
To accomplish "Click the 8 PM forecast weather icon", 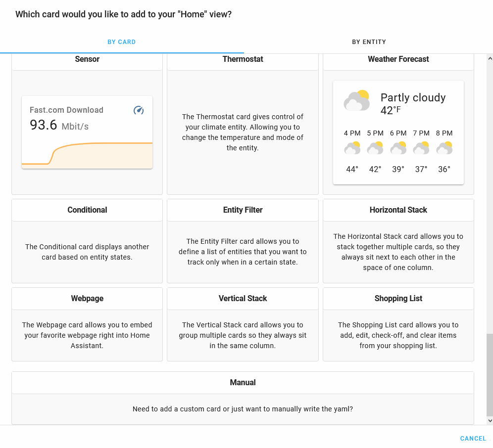I will point(444,147).
